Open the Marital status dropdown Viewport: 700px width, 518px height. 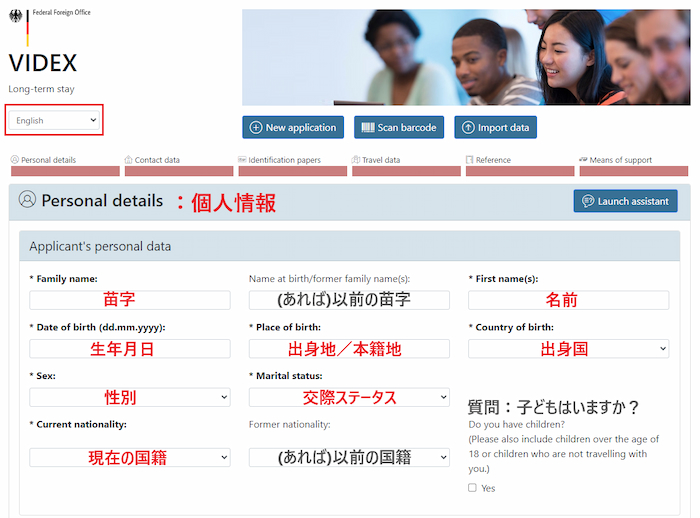348,397
